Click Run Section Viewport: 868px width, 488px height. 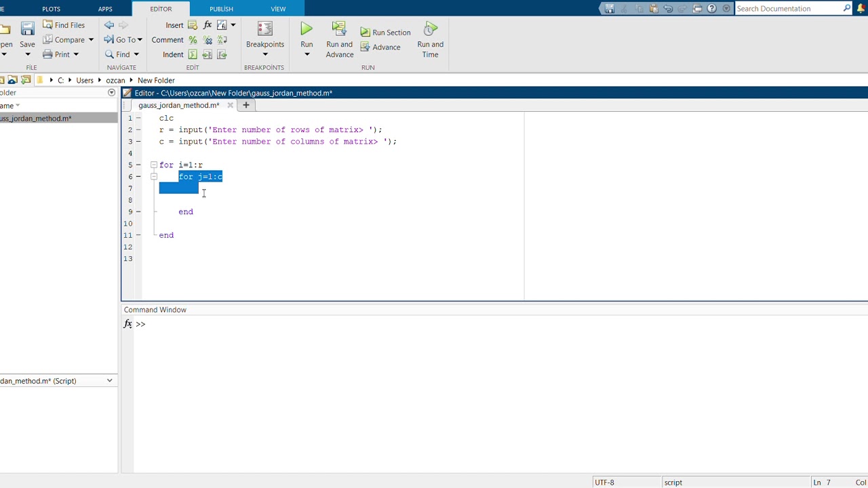click(385, 32)
